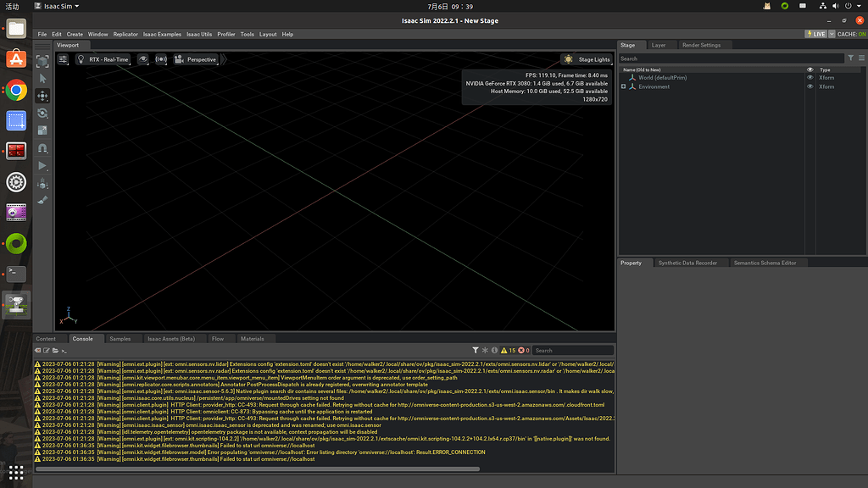Click the Stage panel filter funnel icon
The height and width of the screenshot is (488, 868).
click(x=851, y=58)
